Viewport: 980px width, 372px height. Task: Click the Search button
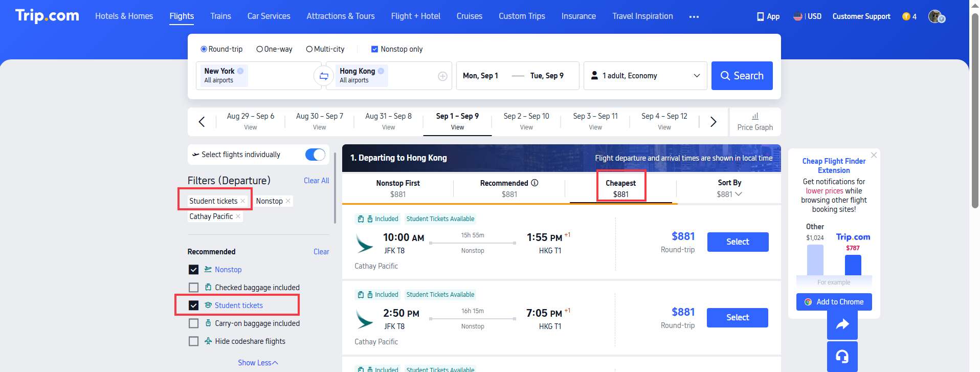click(x=742, y=75)
